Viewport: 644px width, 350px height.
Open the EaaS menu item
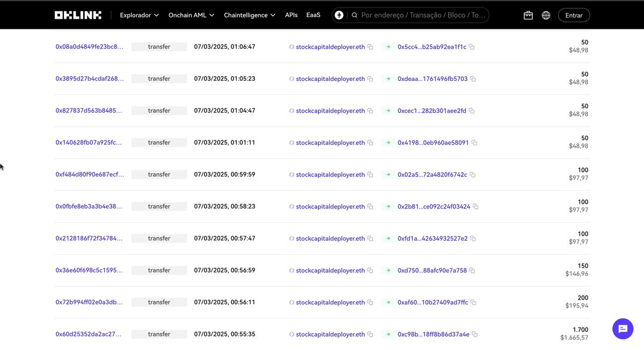[x=313, y=15]
